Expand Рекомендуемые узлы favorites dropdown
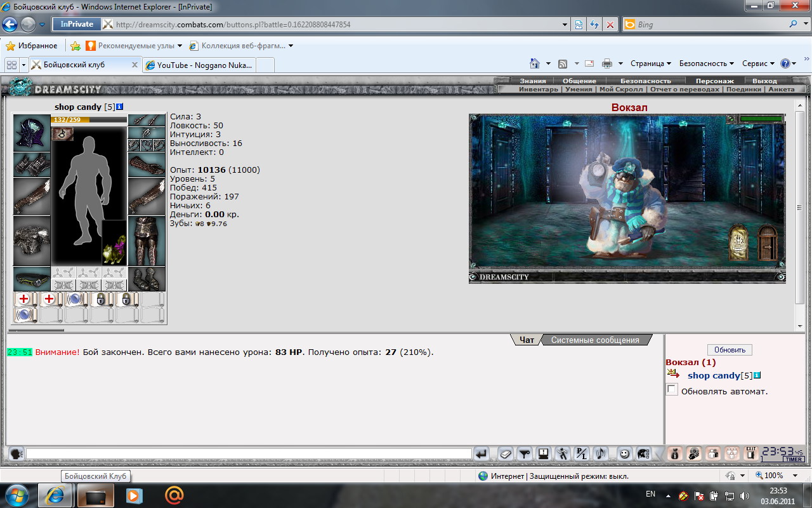Viewport: 812px width, 508px height. click(x=180, y=46)
